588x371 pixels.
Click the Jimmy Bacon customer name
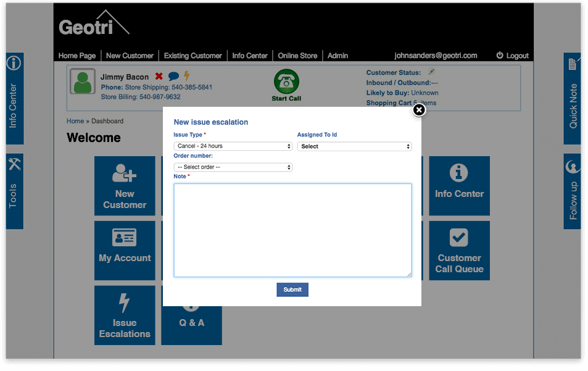pyautogui.click(x=125, y=77)
